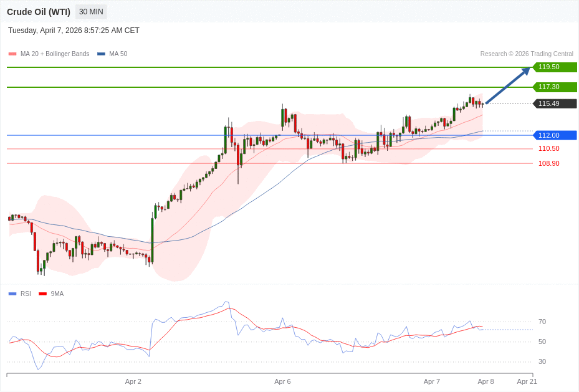Click the Crude Oil (WTI) title

click(39, 12)
